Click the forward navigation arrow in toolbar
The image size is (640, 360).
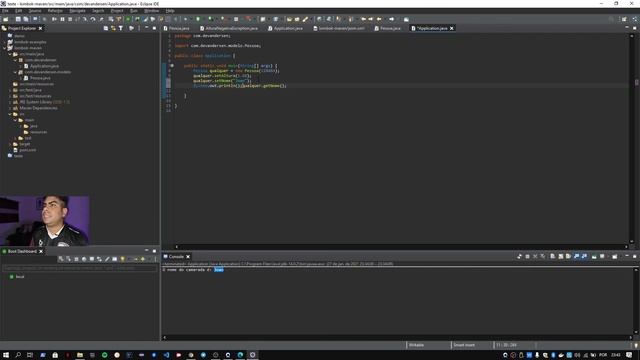click(391, 19)
